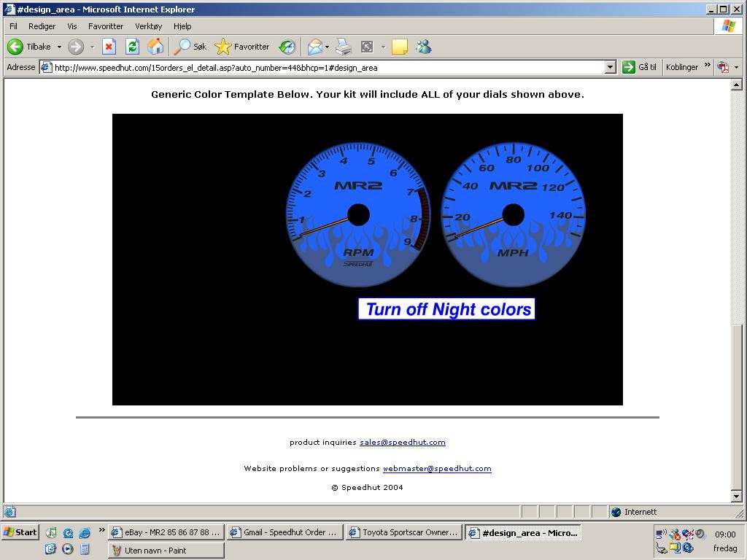Expand the Mail button dropdown arrow
Screen dimensions: 747x560
click(x=327, y=47)
